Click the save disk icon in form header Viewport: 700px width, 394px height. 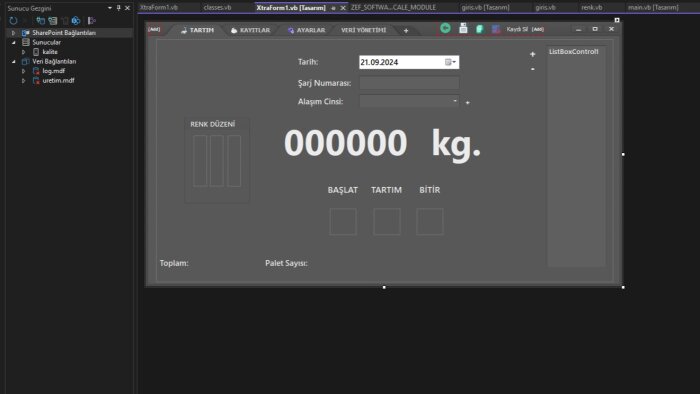[x=463, y=28]
